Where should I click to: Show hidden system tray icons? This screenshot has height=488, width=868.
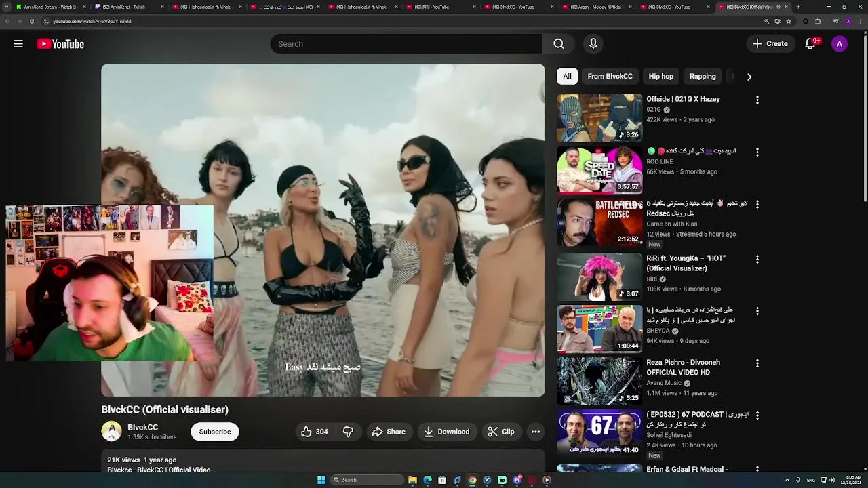[787, 480]
